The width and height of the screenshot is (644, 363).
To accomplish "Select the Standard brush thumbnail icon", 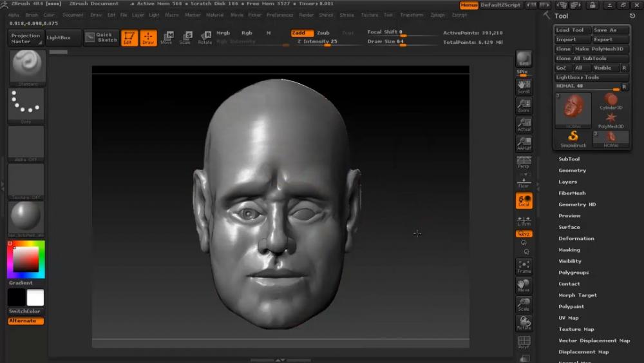I will [26, 67].
